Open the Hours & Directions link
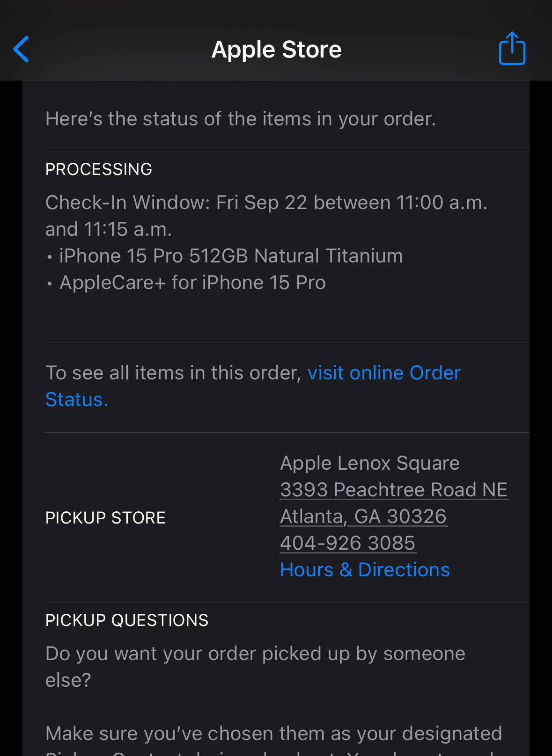 364,570
